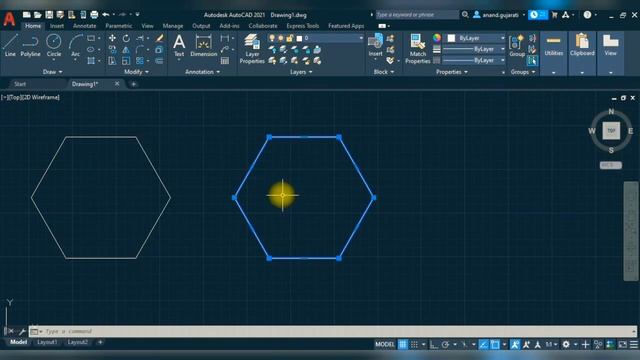Click the Array tool icon
This screenshot has width=640, height=360.
140,61
